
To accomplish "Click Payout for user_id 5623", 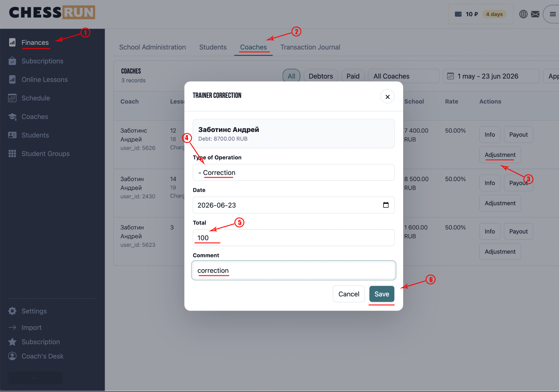I will point(518,231).
